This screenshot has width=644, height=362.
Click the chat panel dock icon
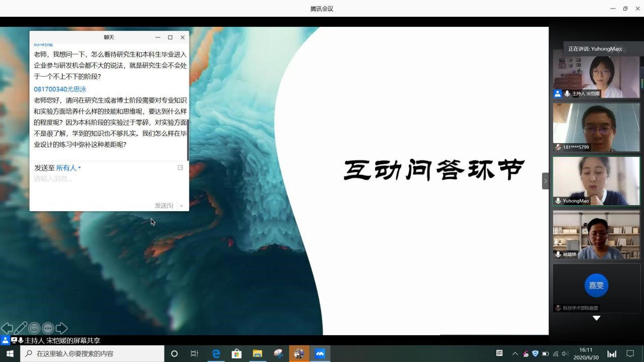point(180,168)
